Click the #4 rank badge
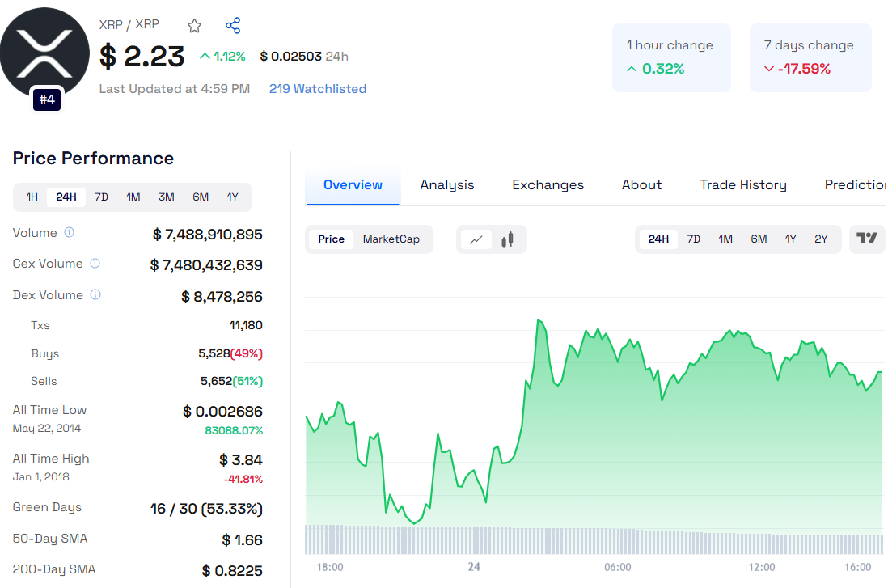Image resolution: width=888 pixels, height=588 pixels. point(47,99)
